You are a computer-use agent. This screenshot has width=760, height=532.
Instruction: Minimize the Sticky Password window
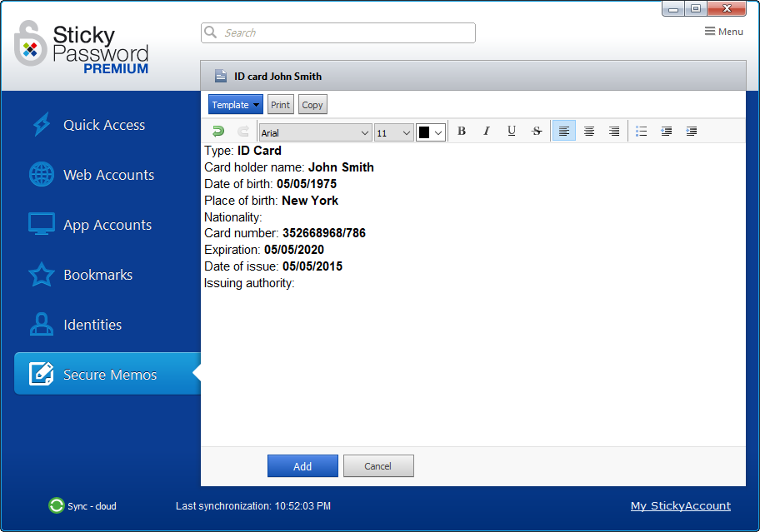point(673,8)
